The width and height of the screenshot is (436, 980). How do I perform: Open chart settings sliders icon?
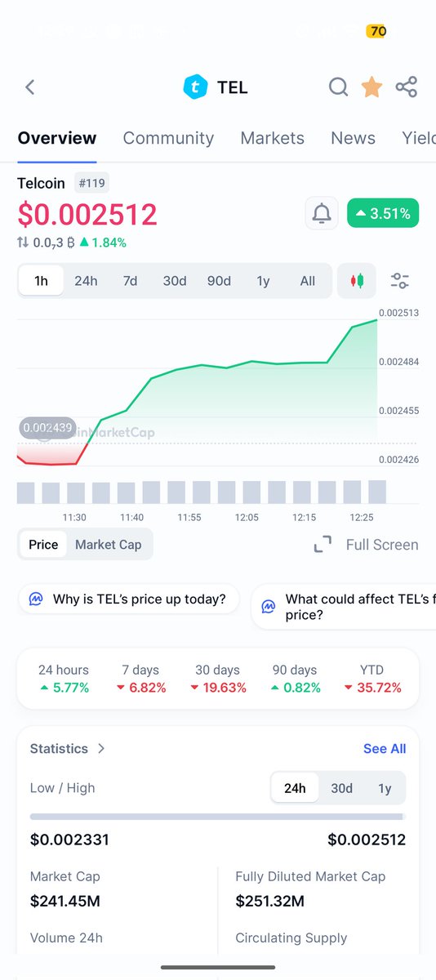coord(400,281)
